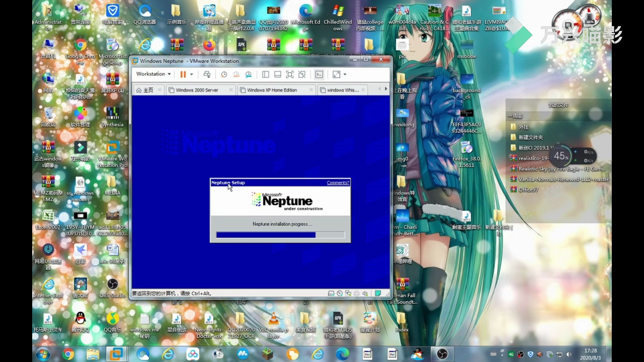The image size is (644, 362).
Task: Open the VLC media player desktop shortcut
Action: pos(273,325)
